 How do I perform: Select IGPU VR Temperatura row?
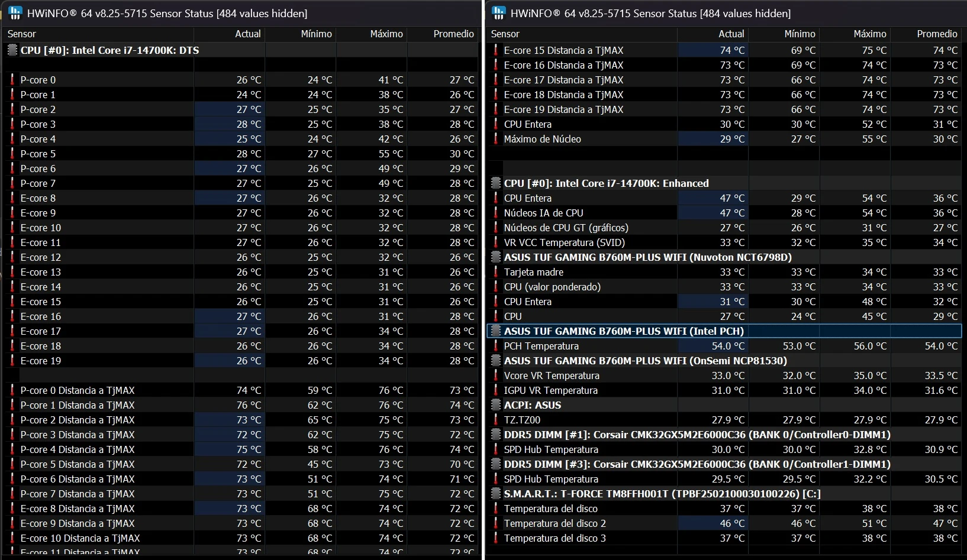[x=725, y=390]
